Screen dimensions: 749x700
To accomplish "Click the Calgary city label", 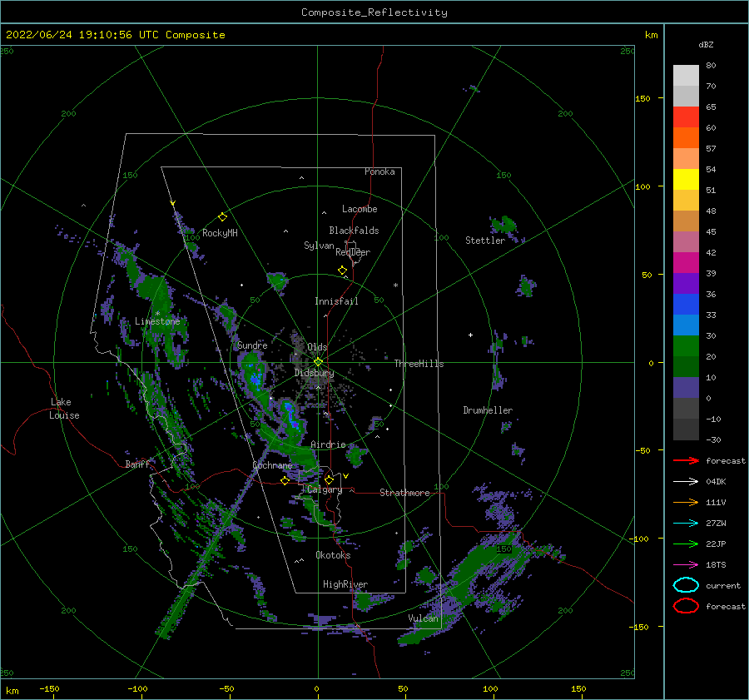I will pyautogui.click(x=325, y=489).
